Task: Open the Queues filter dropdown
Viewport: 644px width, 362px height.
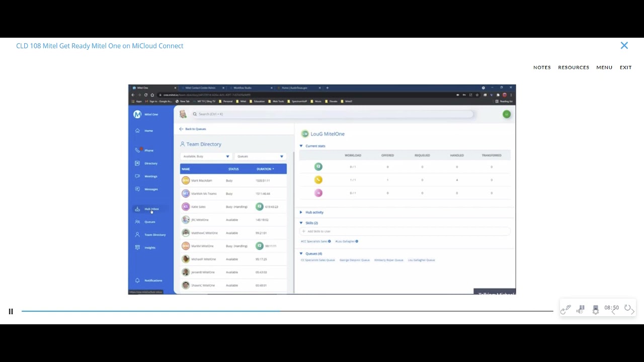Action: 261,156
